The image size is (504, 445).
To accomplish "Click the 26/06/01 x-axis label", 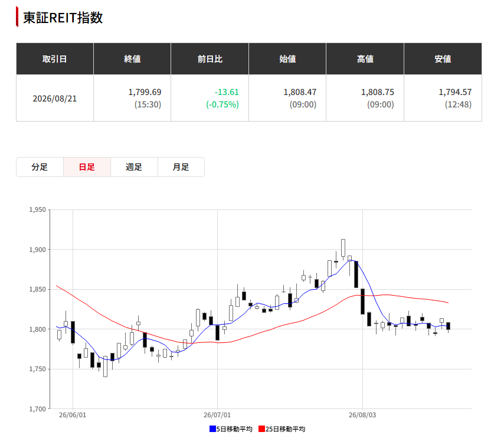I will pyautogui.click(x=73, y=415).
